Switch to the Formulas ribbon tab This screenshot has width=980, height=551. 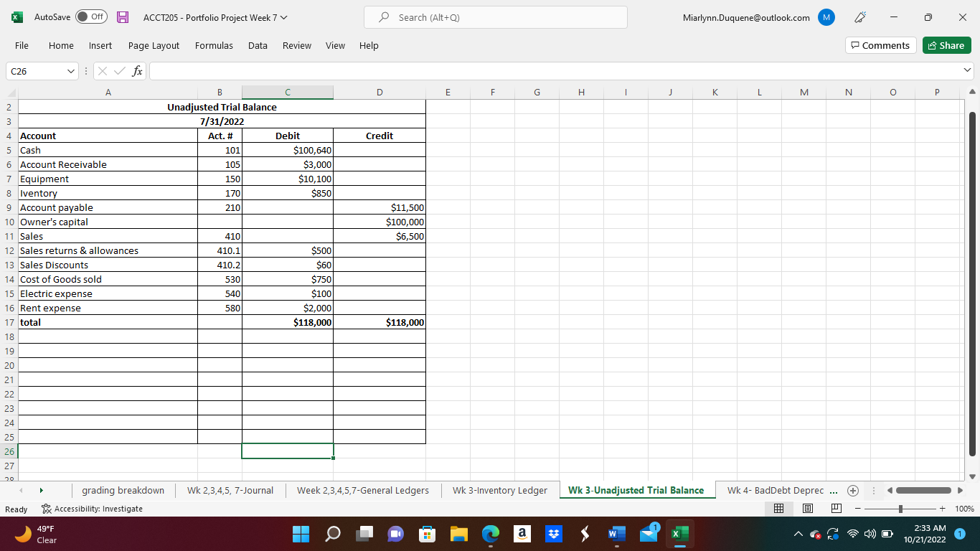[214, 45]
